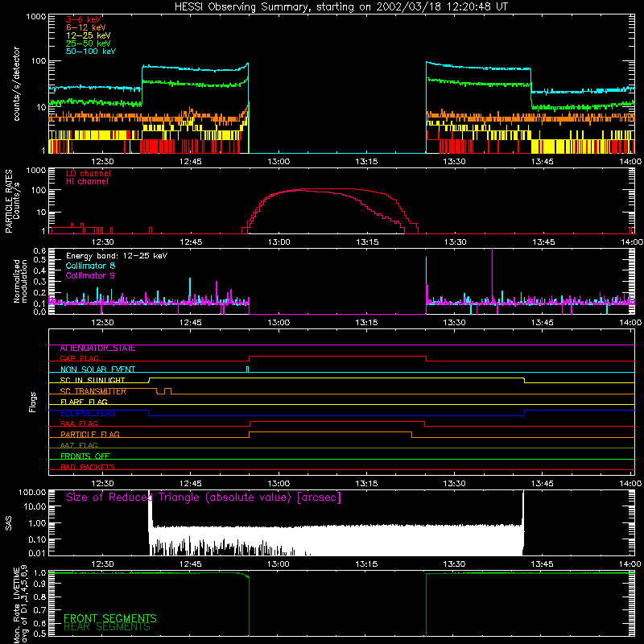Click the SAA_FLAG label
The height and width of the screenshot is (644, 644).
point(79,424)
